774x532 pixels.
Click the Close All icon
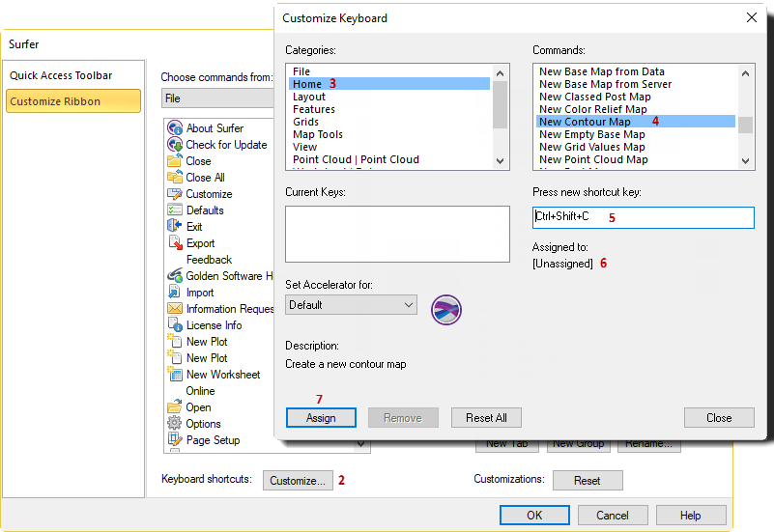175,177
